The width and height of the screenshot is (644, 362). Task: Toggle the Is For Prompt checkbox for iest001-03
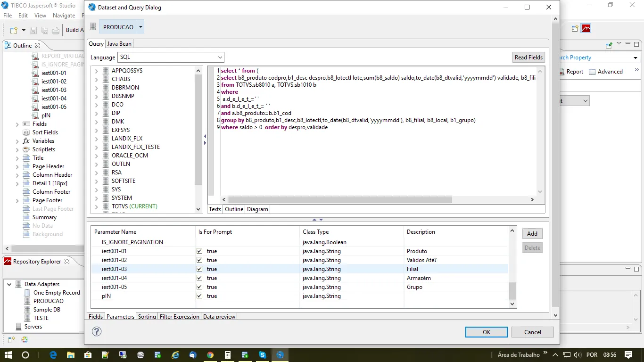199,269
